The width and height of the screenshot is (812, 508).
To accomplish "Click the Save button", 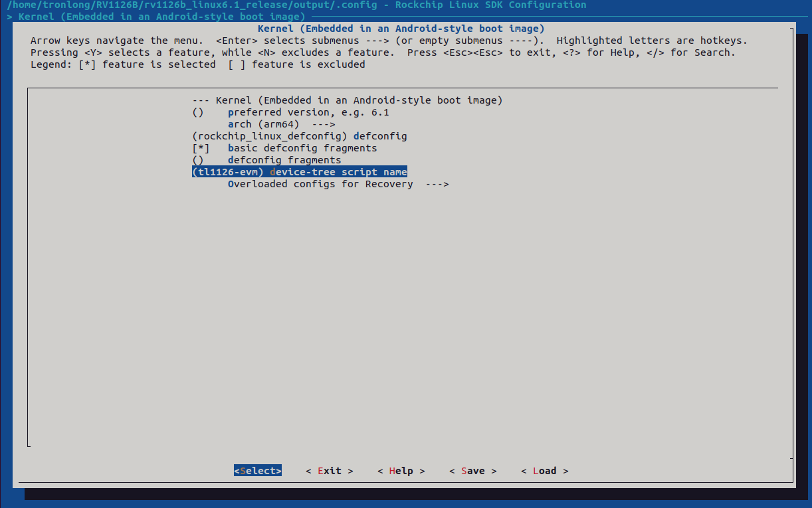I will click(473, 471).
